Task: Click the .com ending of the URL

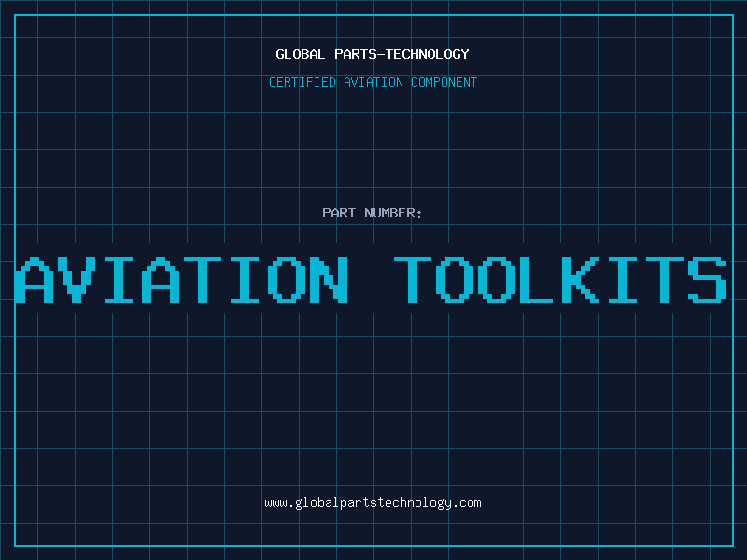Action: tap(467, 503)
